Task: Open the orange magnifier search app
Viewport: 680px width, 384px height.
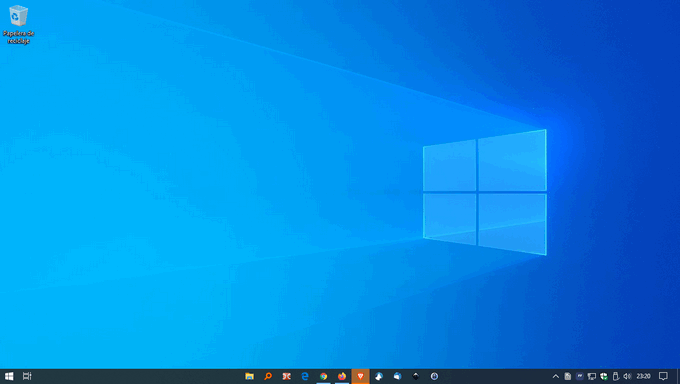Action: (x=268, y=376)
